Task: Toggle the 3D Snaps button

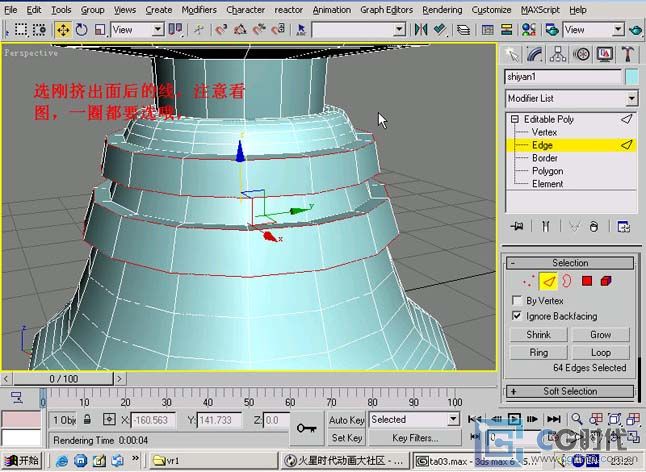Action: (x=222, y=30)
